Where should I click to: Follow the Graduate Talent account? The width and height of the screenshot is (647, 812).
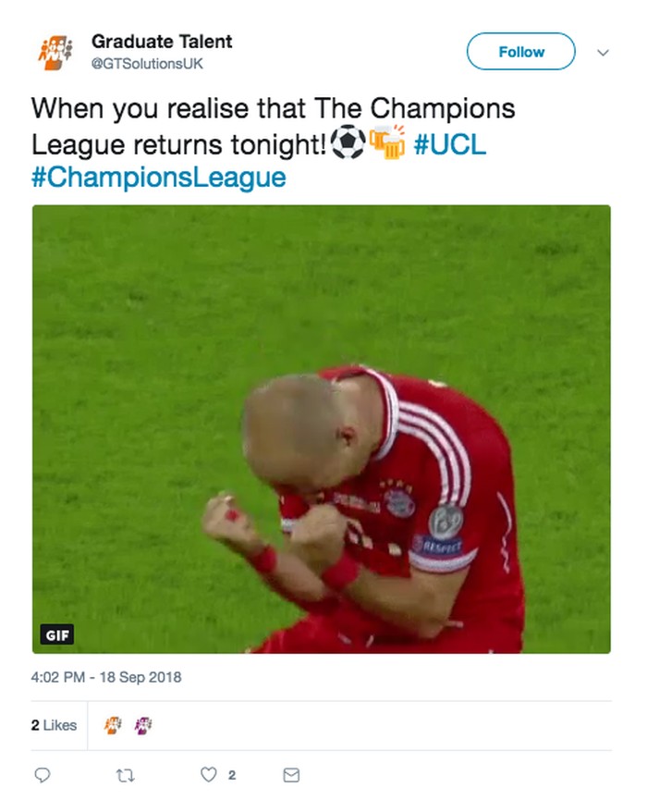[521, 51]
